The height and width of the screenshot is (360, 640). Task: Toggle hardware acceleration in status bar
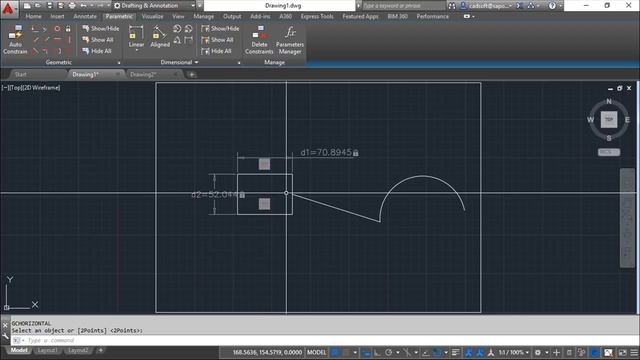pyautogui.click(x=595, y=352)
